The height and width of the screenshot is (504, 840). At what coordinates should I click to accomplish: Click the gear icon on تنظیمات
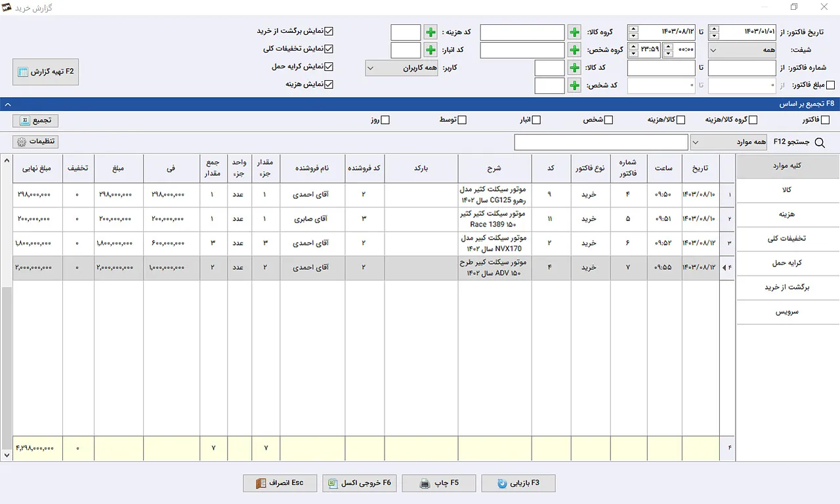(x=22, y=142)
